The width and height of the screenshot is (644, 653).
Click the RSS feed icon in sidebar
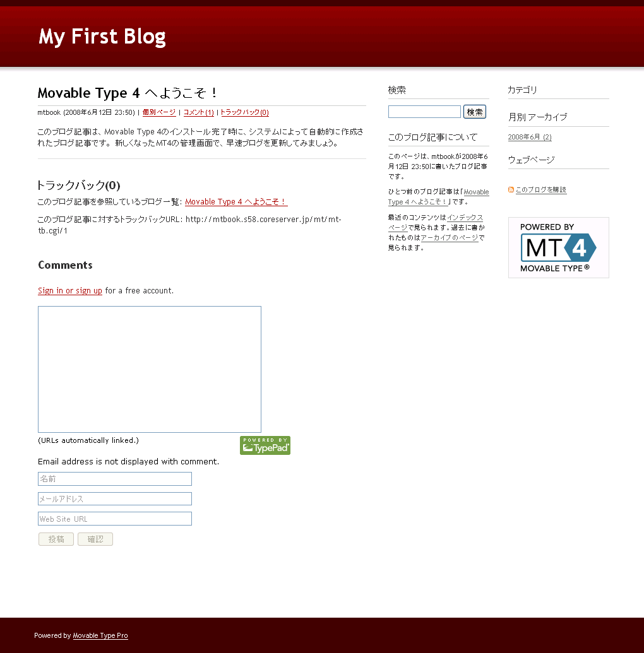[511, 190]
